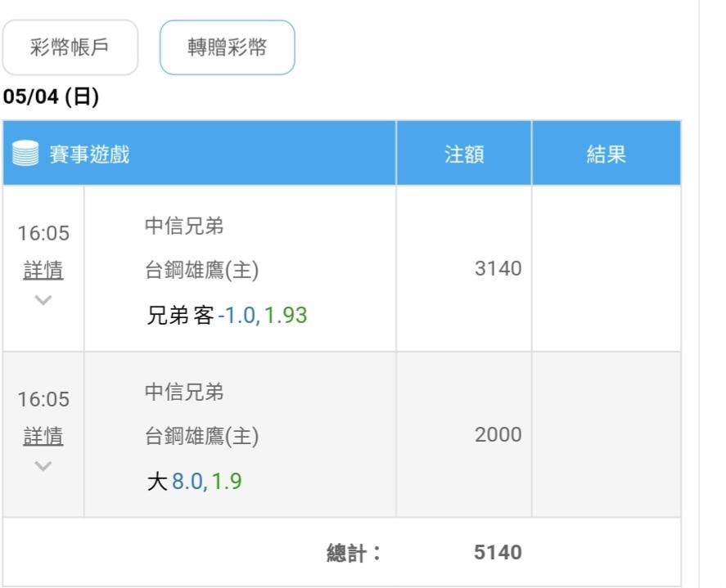Open 詳情 link for the 2000 bet

pos(43,437)
